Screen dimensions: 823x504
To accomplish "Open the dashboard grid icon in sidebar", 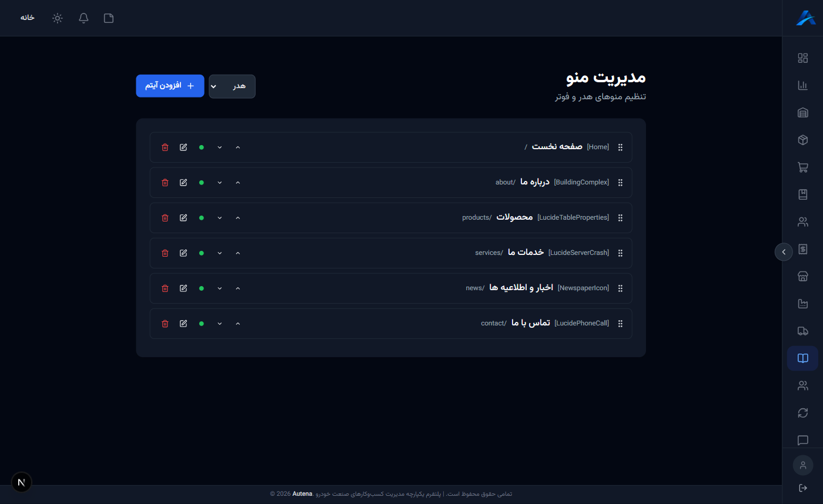I will [802, 58].
